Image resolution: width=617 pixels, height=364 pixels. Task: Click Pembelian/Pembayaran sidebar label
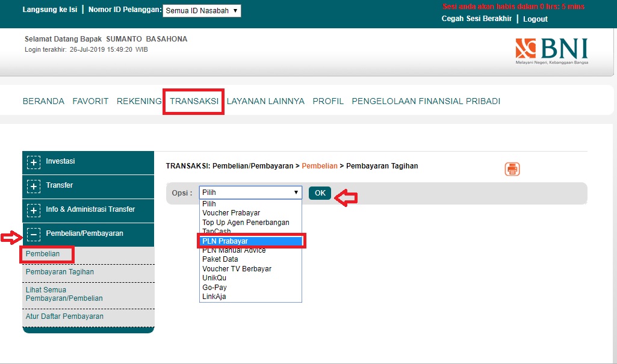pos(85,233)
